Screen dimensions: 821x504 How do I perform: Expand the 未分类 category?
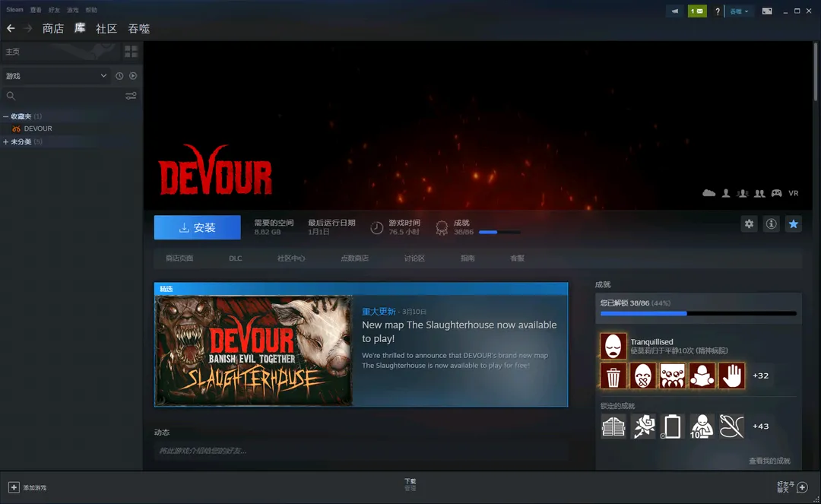pyautogui.click(x=6, y=142)
